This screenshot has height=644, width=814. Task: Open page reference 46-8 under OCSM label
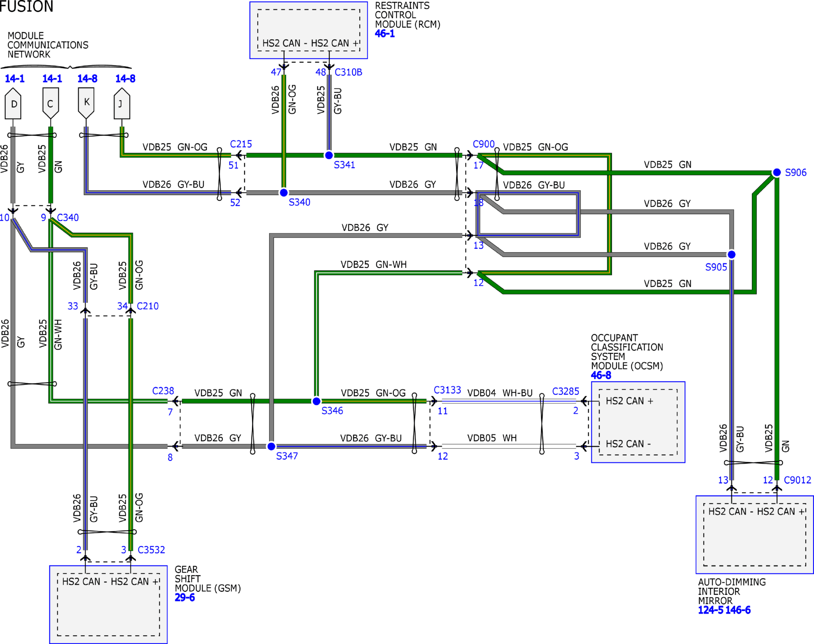601,375
